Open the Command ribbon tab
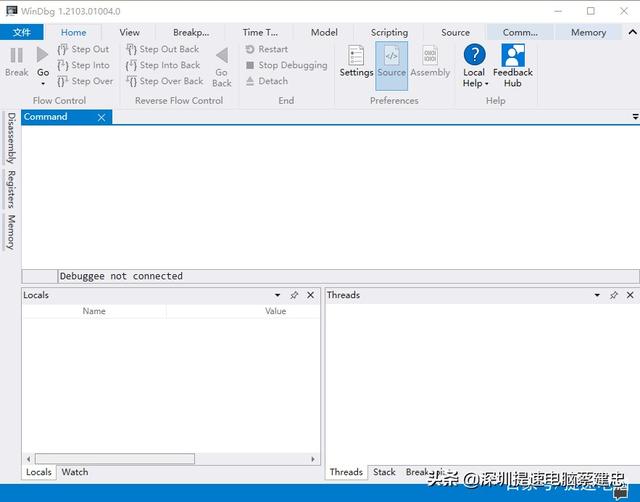The image size is (640, 502). (520, 32)
